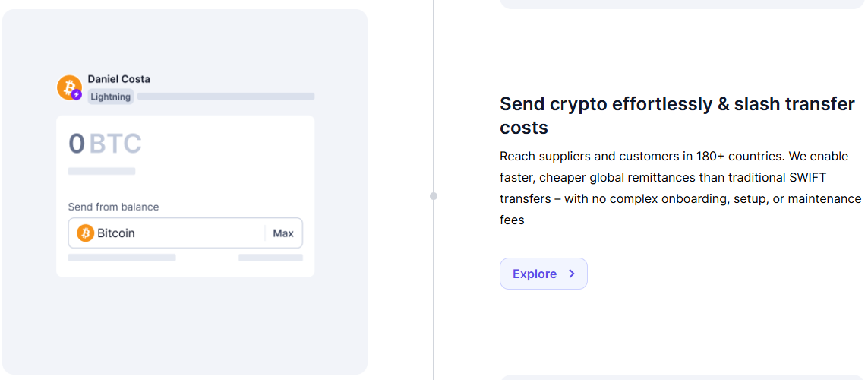Click the Explore button label
Screen dimensions: 868x380
click(x=535, y=274)
